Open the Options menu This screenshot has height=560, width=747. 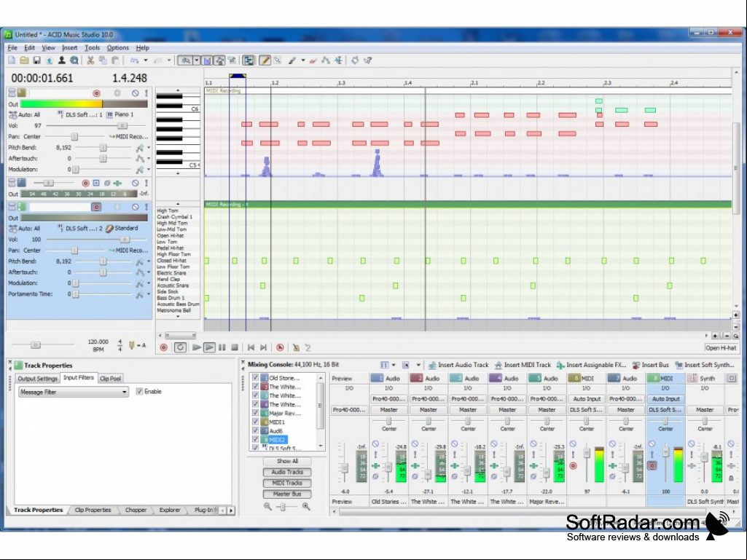click(x=117, y=47)
